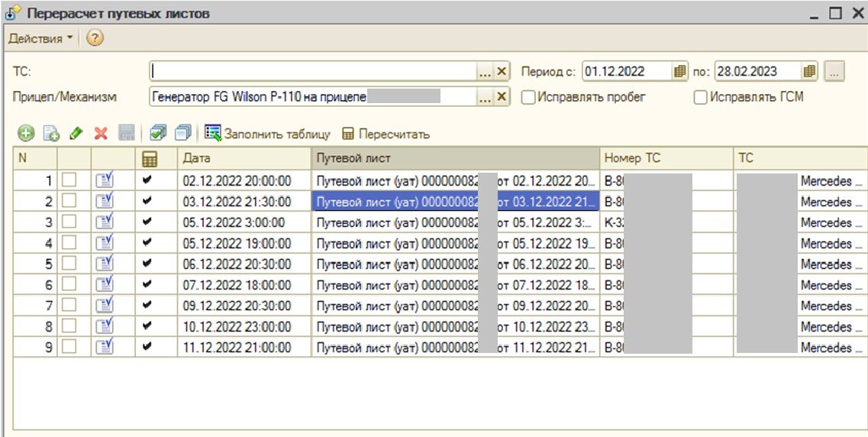Sort by Номер ТС column header

click(x=667, y=158)
